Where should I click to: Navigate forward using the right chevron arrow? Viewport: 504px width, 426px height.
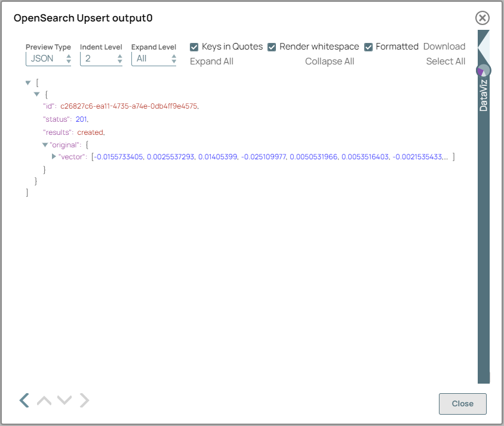[x=84, y=400]
